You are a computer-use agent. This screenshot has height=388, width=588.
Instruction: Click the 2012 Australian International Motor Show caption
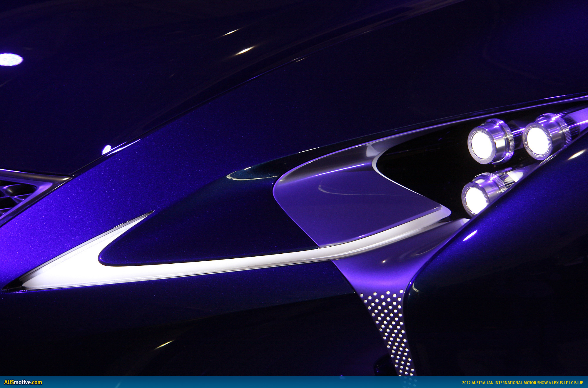505,383
